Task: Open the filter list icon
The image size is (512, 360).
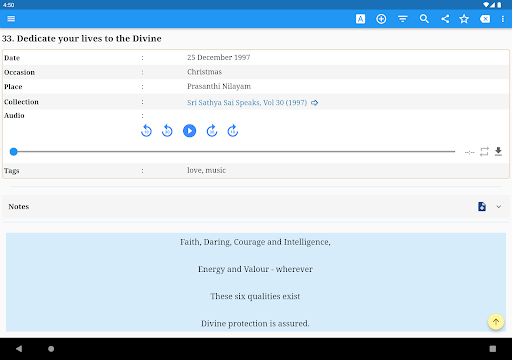Action: 403,19
